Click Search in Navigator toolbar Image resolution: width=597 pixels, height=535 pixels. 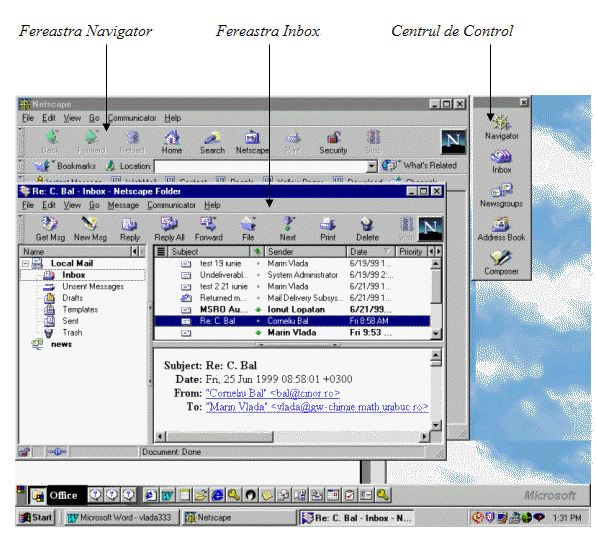coord(212,142)
